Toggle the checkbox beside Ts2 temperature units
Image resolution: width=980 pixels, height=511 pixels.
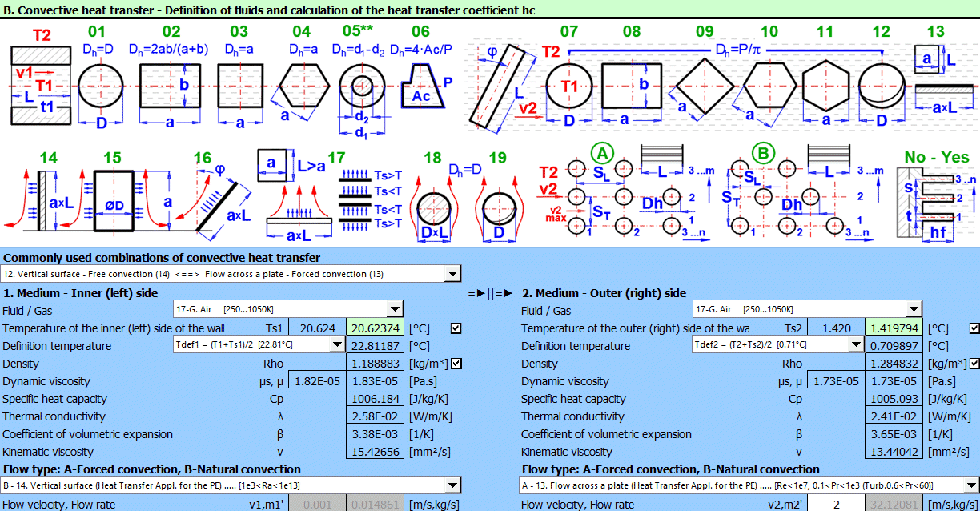[974, 328]
